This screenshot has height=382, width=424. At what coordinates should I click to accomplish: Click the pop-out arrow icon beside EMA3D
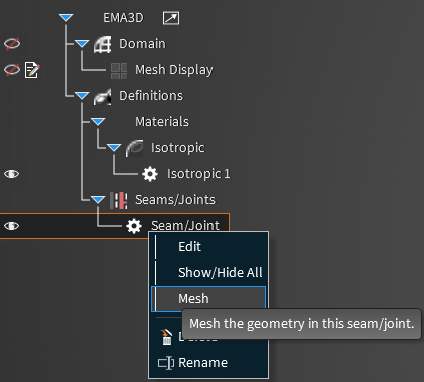click(171, 18)
